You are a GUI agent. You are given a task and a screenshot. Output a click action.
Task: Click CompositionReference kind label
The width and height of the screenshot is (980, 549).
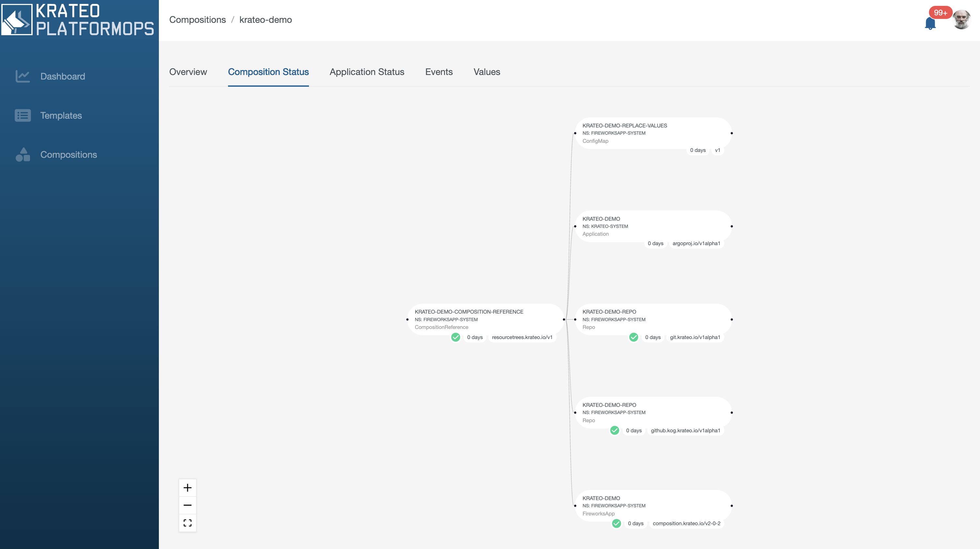pos(441,327)
